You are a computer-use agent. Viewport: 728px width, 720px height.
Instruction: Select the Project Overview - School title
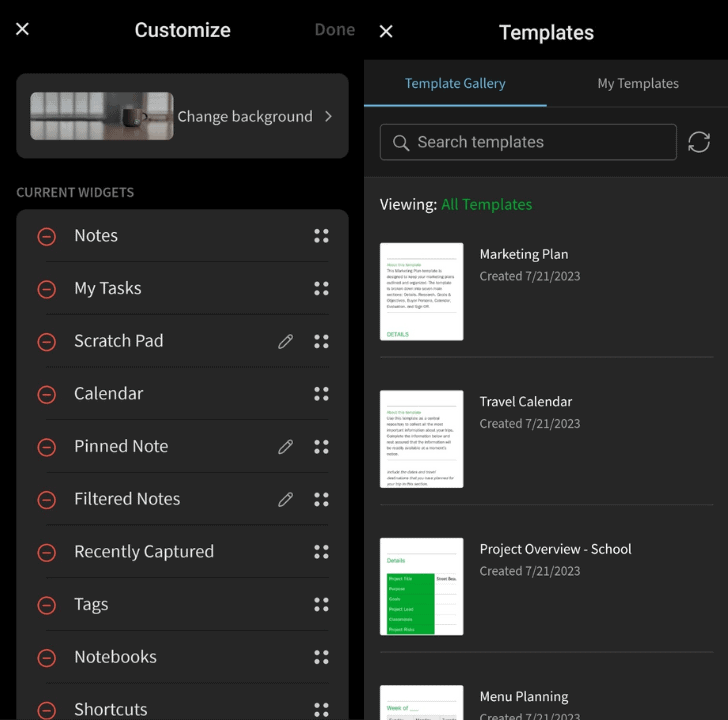point(555,549)
